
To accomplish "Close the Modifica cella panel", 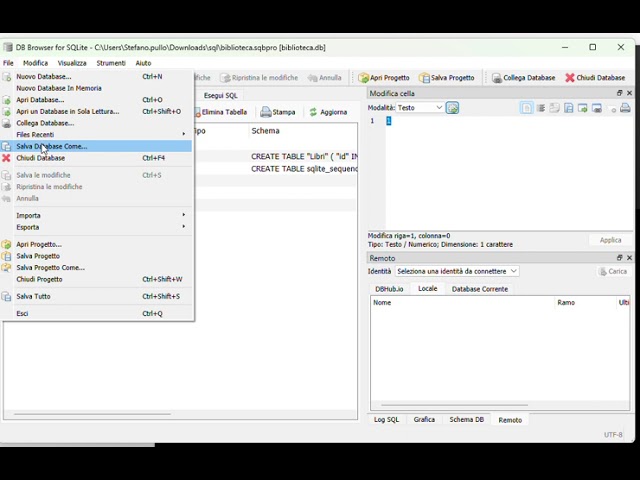I will [629, 93].
